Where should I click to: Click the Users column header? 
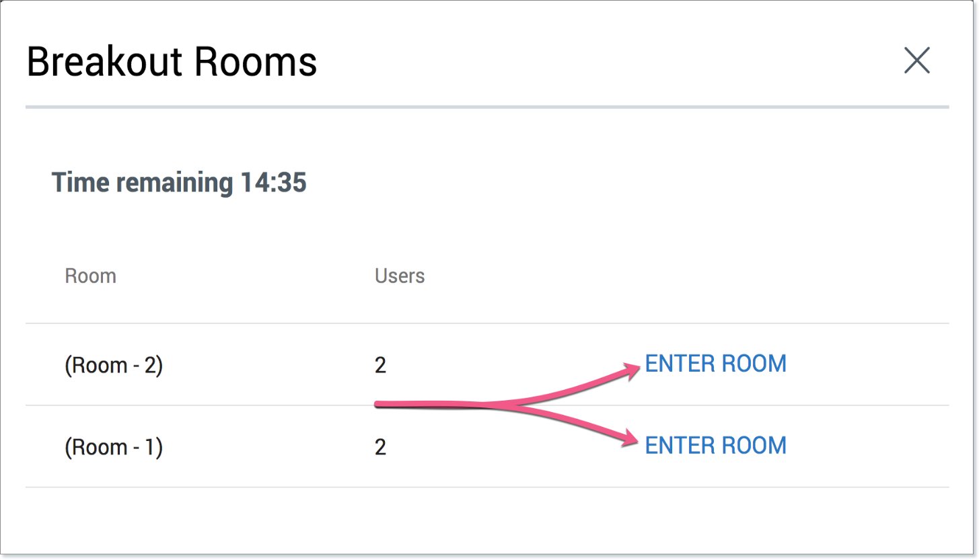click(400, 276)
